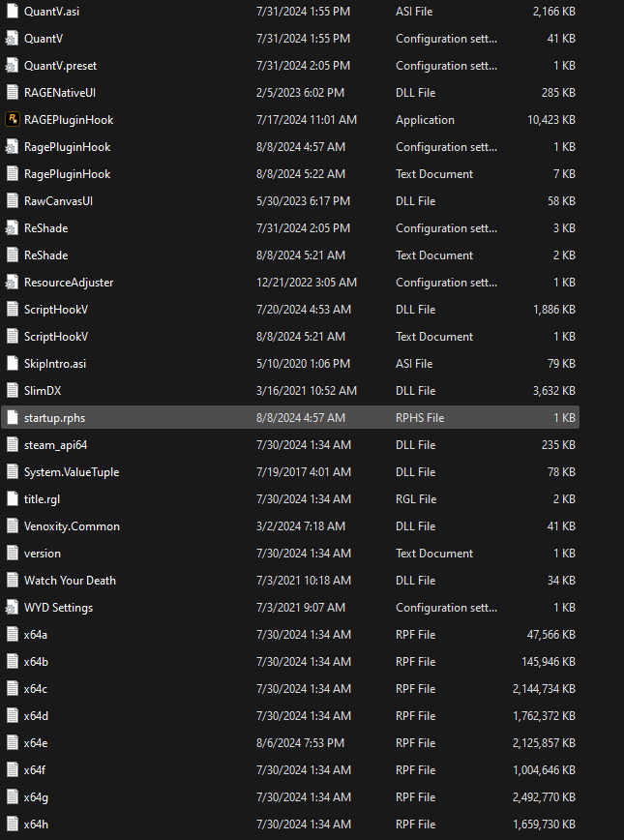Viewport: 624px width, 840px height.
Task: Select the RawCanvasUI file name
Action: [58, 201]
